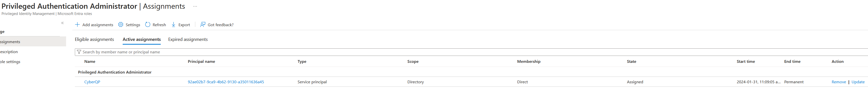Click the filter funnel icon in search
The width and height of the screenshot is (868, 92).
[79, 52]
